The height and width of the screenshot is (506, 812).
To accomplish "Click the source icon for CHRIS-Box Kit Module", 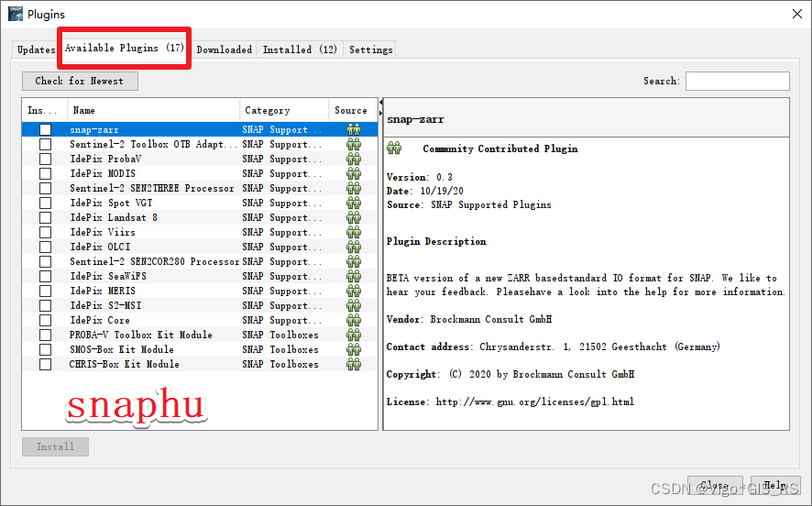I will click(x=354, y=365).
